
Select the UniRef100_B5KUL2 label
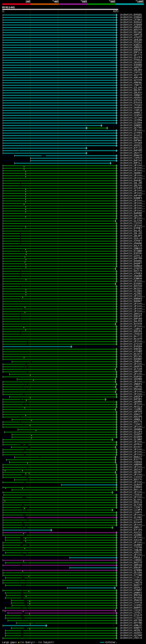(x=131, y=557)
